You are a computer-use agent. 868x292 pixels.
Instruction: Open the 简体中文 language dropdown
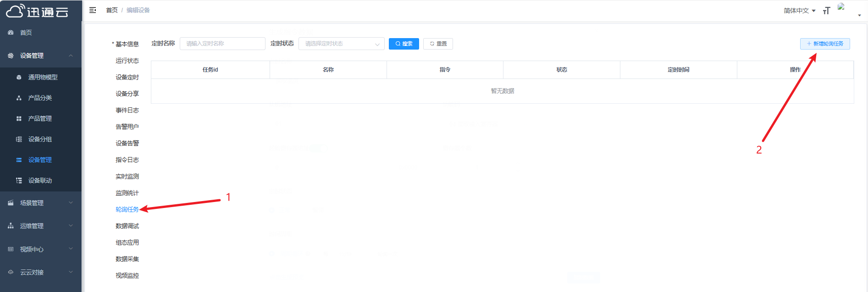799,11
